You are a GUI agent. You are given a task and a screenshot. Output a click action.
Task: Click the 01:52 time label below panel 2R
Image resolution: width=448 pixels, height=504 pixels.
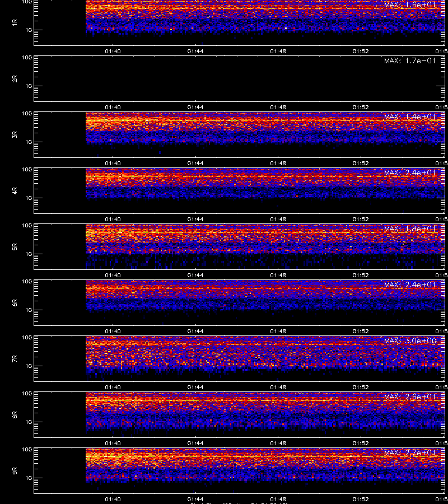[361, 108]
